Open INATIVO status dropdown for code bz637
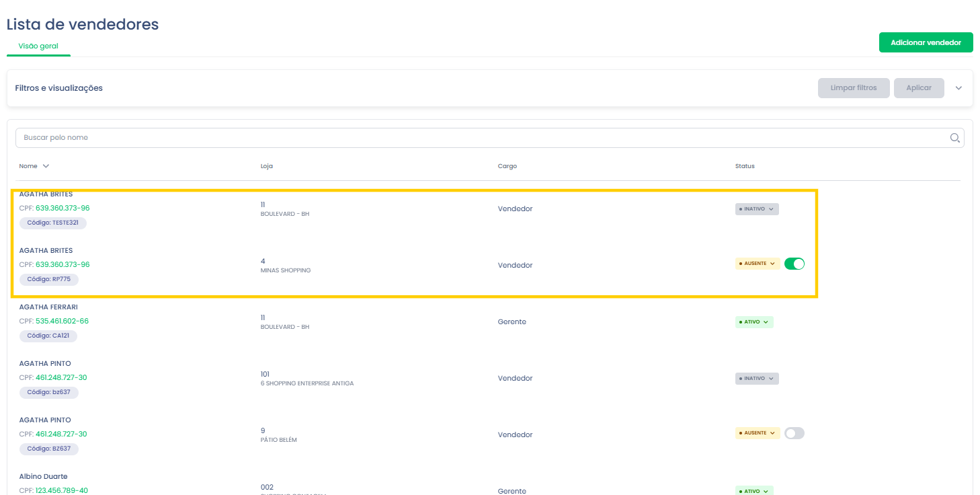 [x=757, y=379]
